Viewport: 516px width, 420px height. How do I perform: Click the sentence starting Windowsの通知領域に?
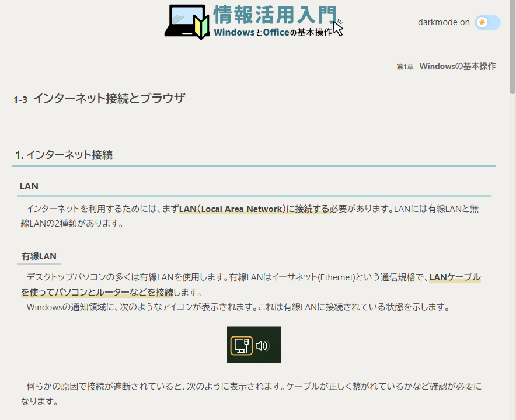[x=238, y=307]
